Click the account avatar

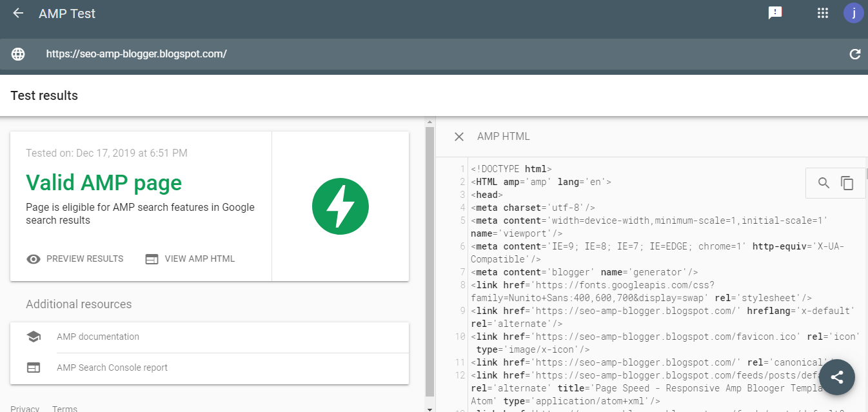click(x=853, y=13)
